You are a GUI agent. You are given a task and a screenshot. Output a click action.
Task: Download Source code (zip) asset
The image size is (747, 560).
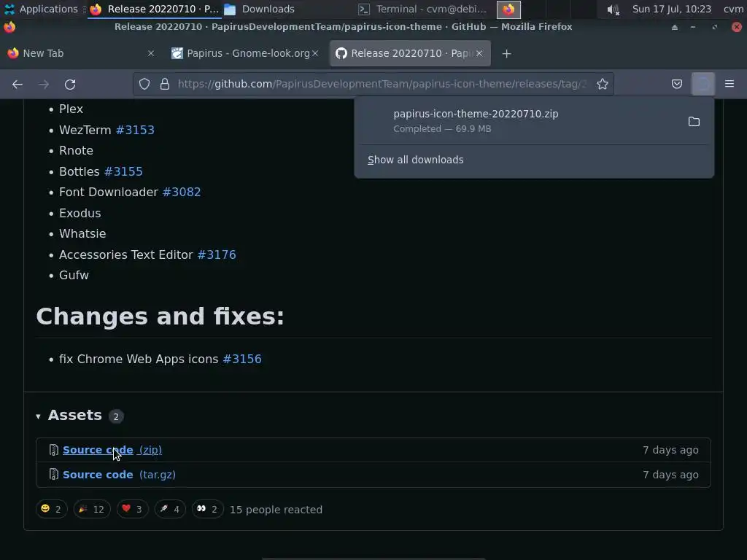(112, 450)
